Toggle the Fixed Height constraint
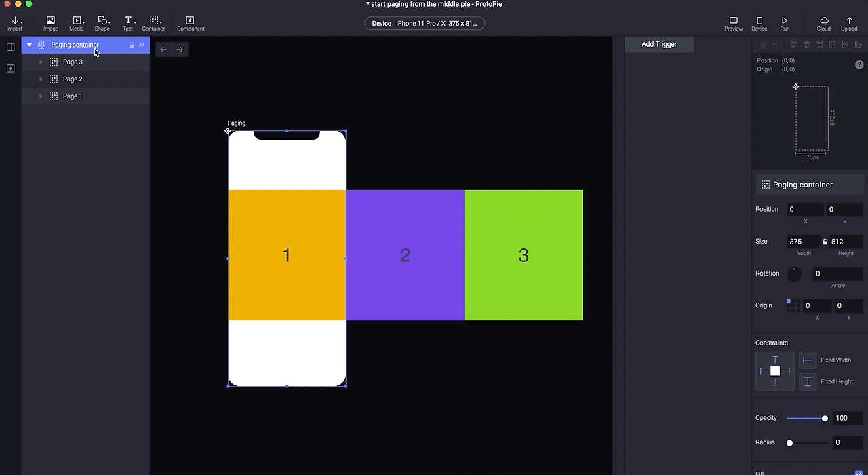 click(807, 381)
